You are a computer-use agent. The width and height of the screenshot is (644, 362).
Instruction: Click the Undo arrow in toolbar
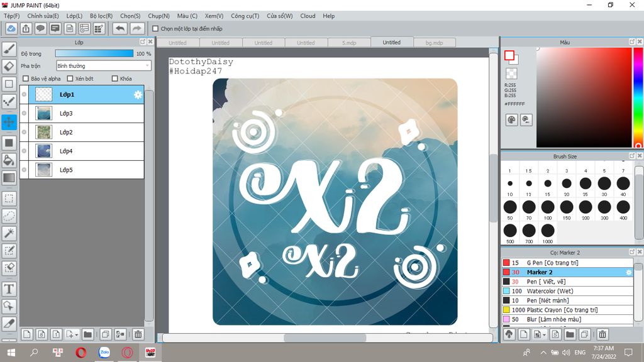point(120,29)
